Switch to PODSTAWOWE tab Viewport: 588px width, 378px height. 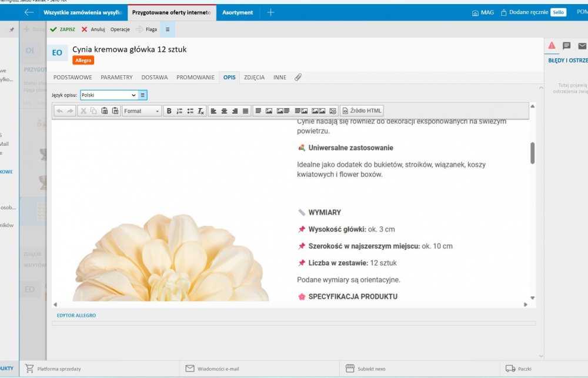pyautogui.click(x=72, y=77)
